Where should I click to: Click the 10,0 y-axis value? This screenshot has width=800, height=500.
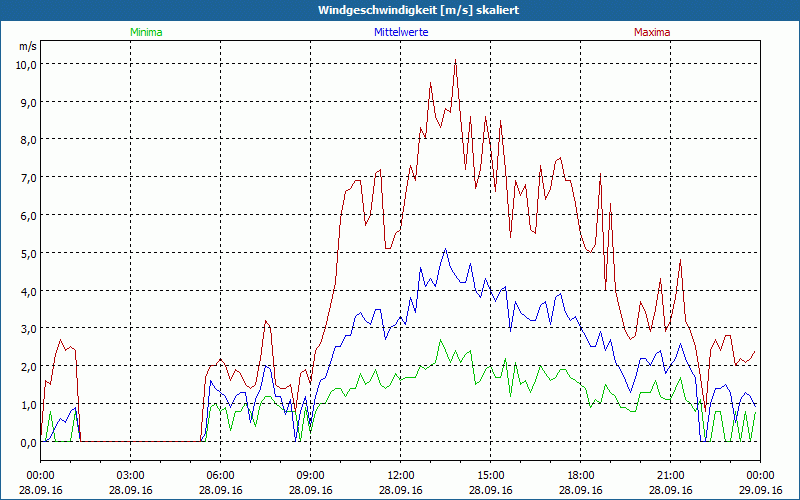coord(27,64)
